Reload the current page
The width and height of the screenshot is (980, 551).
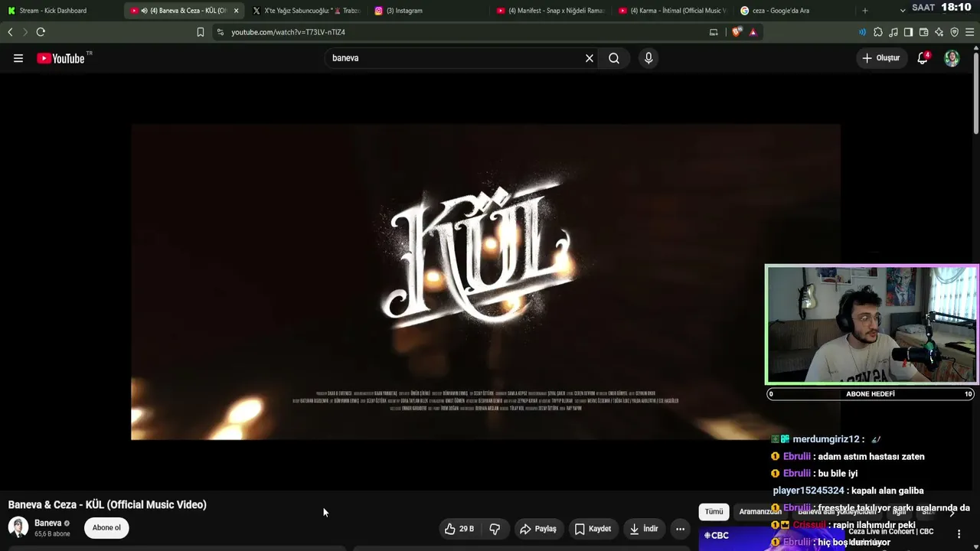(41, 32)
